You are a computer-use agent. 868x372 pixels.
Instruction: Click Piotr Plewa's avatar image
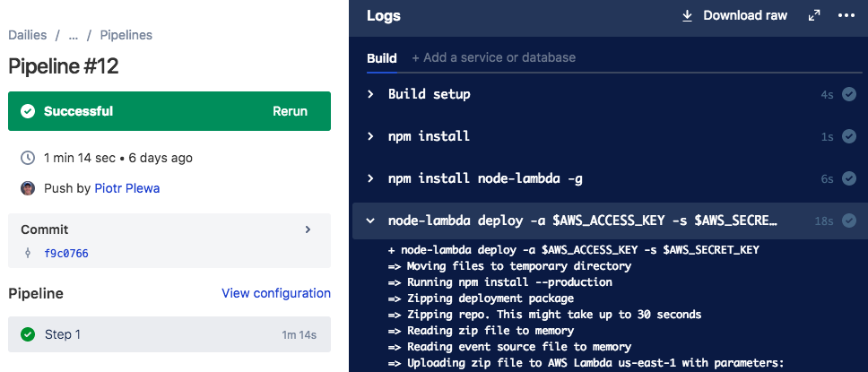click(x=28, y=188)
